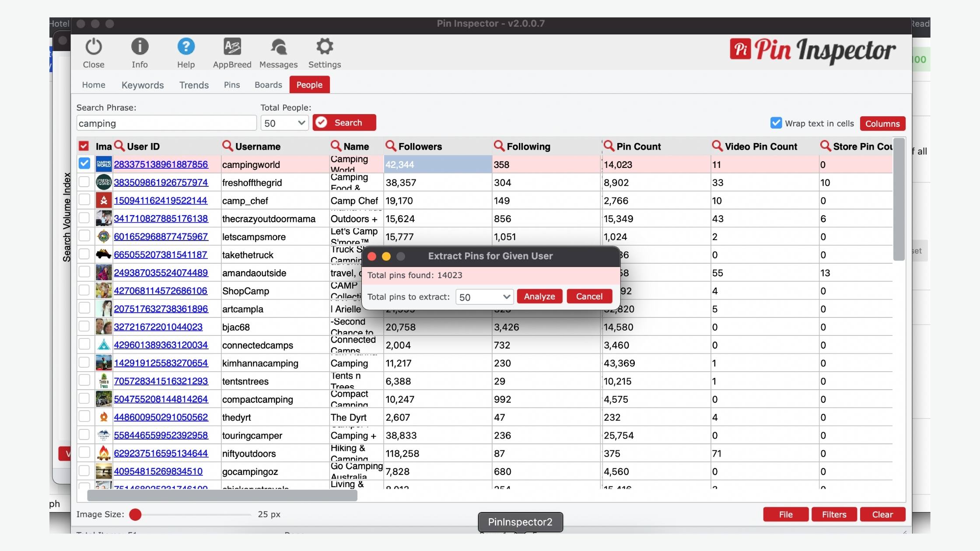Screen dimensions: 980x551
Task: Click the Image Size slider handle
Action: (x=135, y=515)
